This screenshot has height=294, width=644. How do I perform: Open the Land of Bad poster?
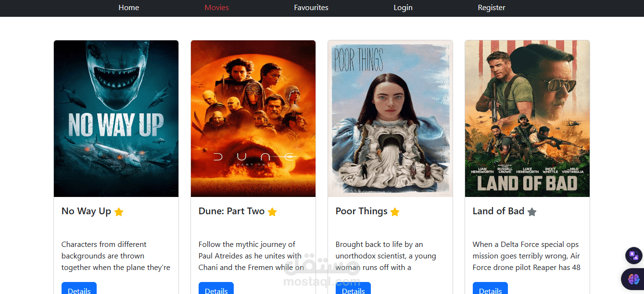coord(527,119)
